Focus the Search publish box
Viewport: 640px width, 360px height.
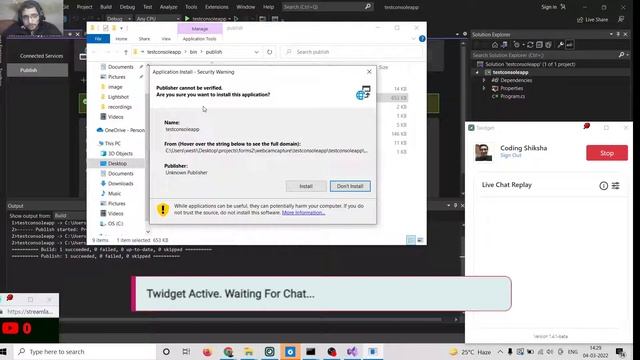[352, 52]
